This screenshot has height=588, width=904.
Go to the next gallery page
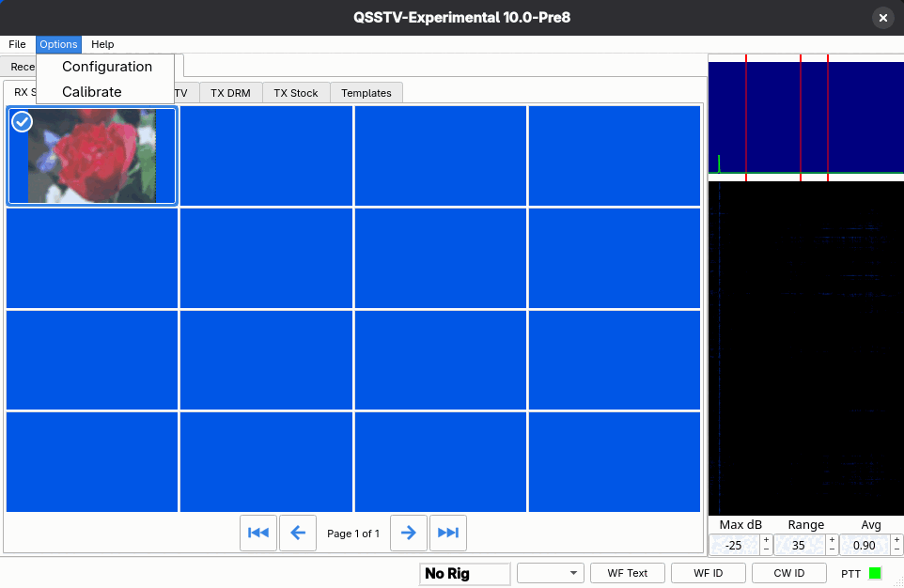[x=408, y=533]
